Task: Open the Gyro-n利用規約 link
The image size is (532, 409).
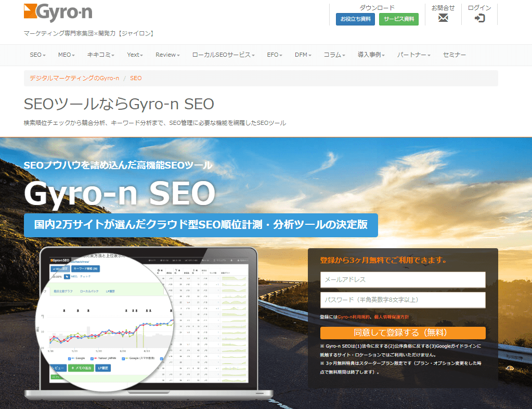Action: pos(354,317)
